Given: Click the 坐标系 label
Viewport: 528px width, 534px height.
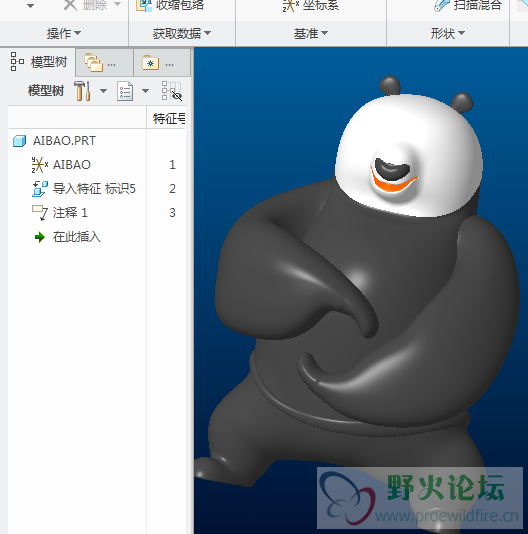Looking at the screenshot, I should (x=321, y=5).
